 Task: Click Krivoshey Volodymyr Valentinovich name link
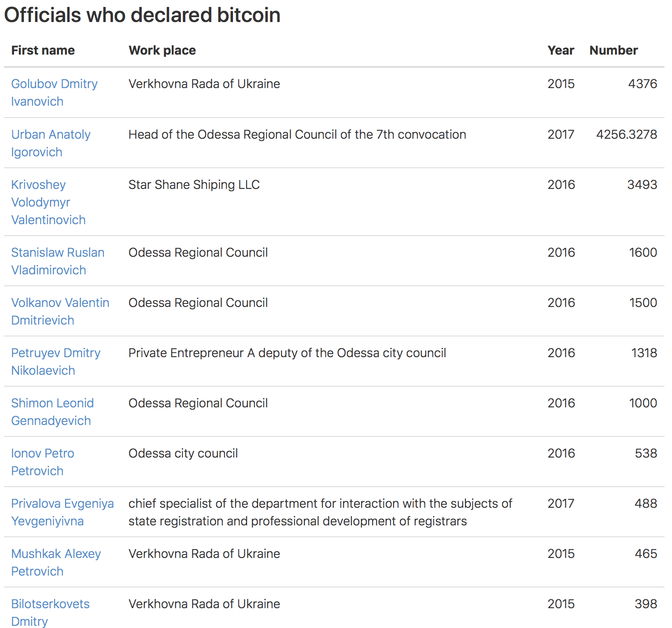pos(48,202)
